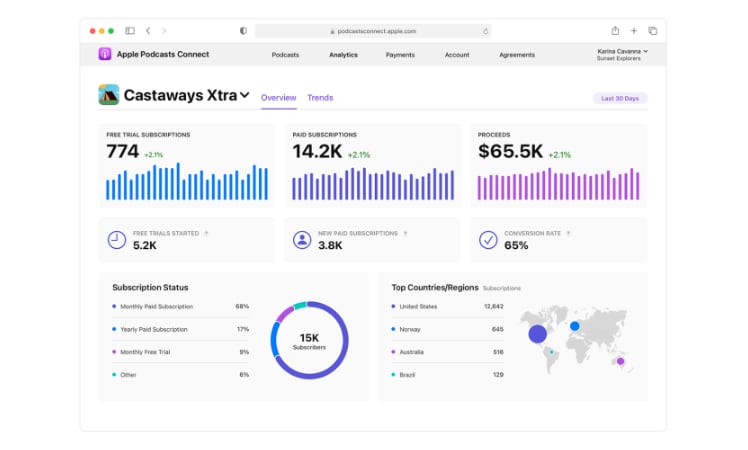Expand the Castaways Xtra show dropdown
The height and width of the screenshot is (450, 748).
(244, 96)
